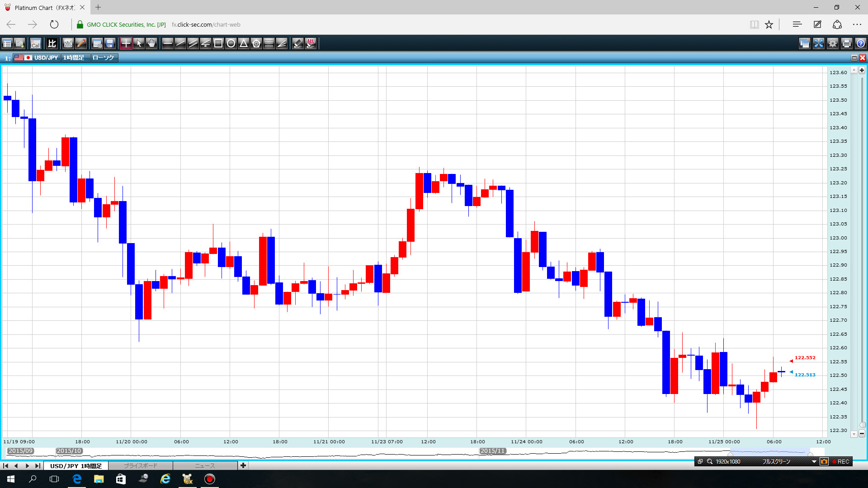The image size is (868, 488).
Task: Open the 1時間足 timeframe dropdown
Action: point(74,58)
